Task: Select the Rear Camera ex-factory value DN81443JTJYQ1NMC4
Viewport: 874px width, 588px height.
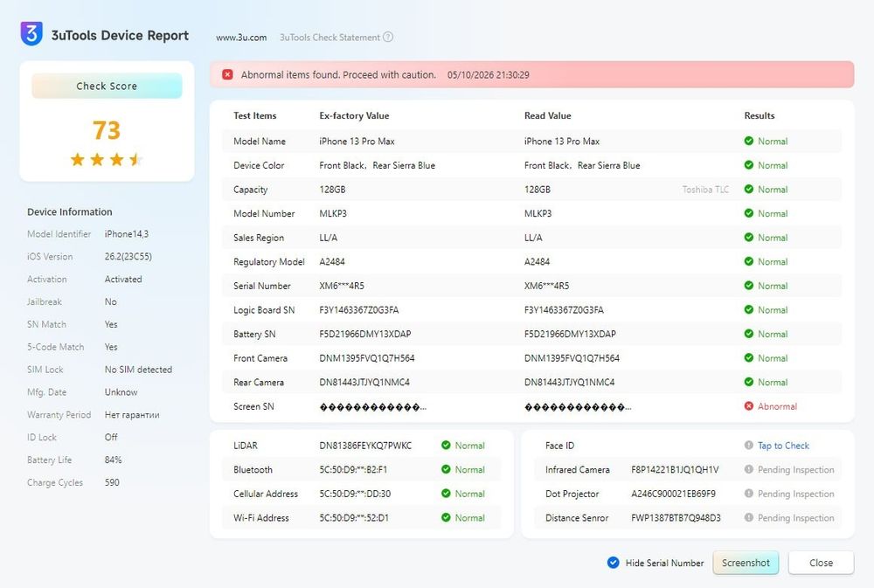Action: [364, 382]
